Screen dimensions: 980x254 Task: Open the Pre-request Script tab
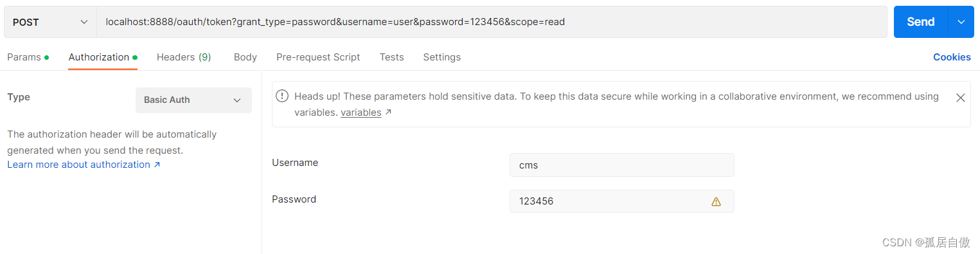coord(318,57)
